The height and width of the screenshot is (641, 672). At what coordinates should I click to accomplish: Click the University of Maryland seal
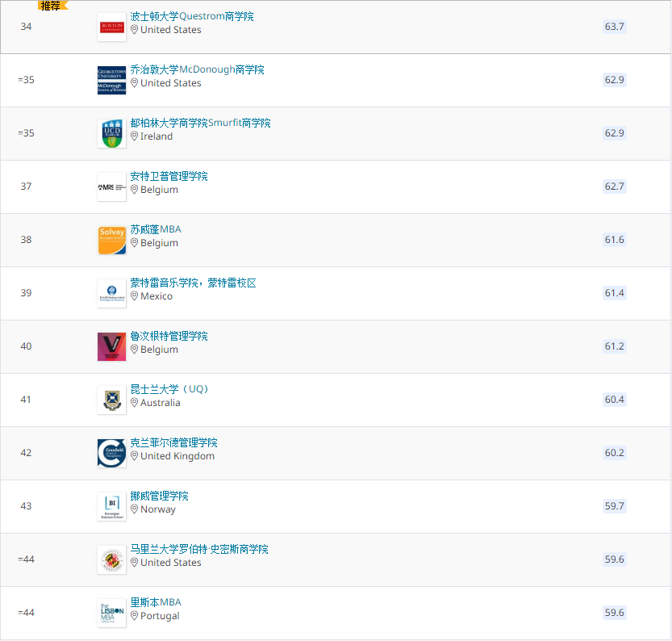pyautogui.click(x=112, y=560)
